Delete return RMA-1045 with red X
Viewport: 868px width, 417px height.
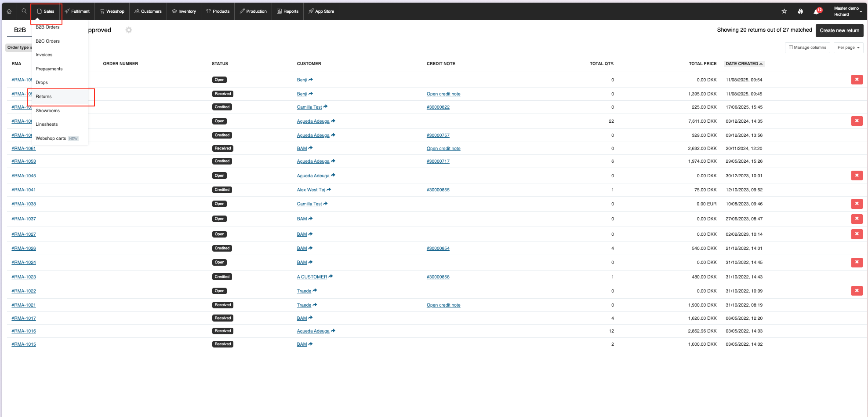tap(857, 176)
